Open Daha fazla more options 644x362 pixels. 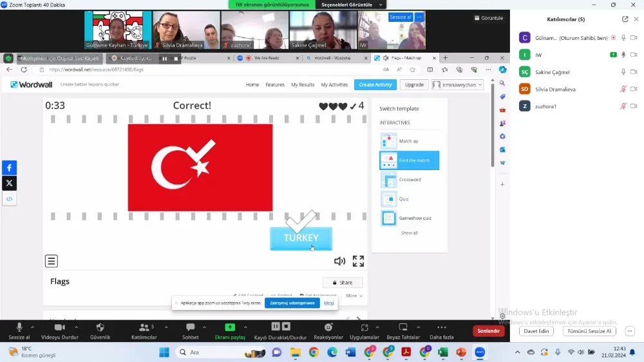click(x=442, y=331)
